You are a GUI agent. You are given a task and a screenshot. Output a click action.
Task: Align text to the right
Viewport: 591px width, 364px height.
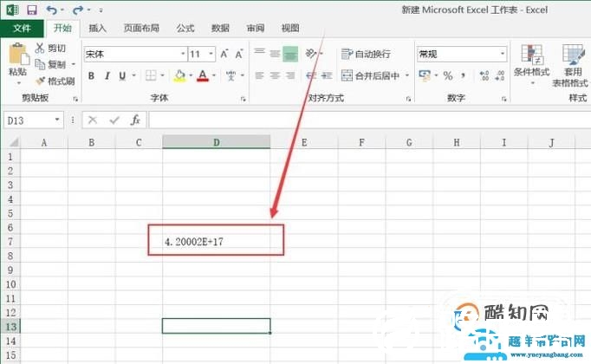click(290, 75)
